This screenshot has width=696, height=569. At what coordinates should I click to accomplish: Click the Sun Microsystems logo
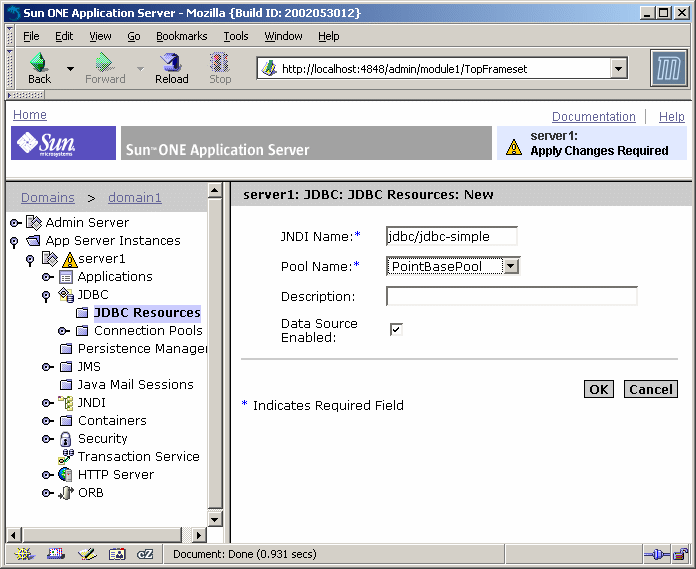click(63, 143)
